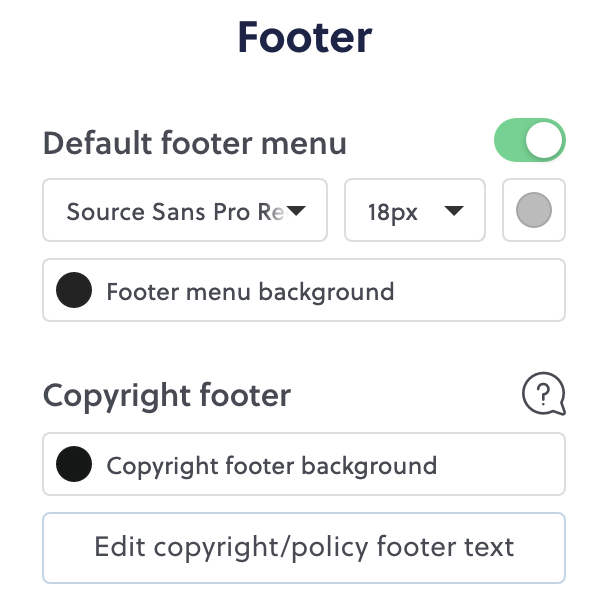Open the Footer menu background color row
The image size is (608, 602).
[x=304, y=290]
